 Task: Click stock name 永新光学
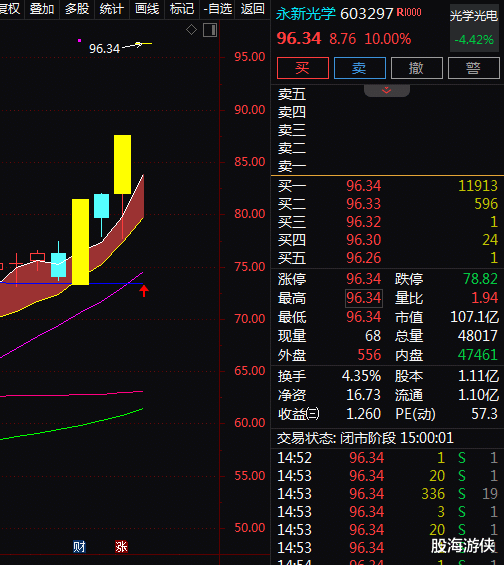coord(305,14)
